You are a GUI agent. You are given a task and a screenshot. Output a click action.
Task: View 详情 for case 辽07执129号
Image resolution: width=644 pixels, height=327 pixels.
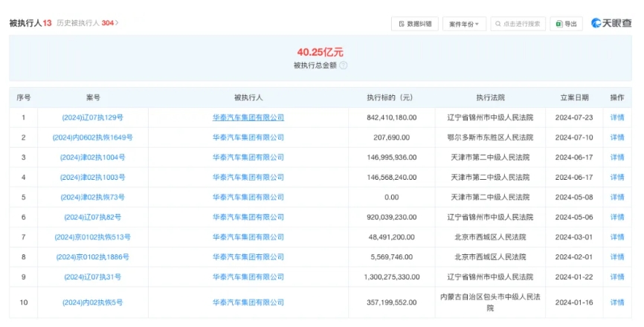pos(617,117)
